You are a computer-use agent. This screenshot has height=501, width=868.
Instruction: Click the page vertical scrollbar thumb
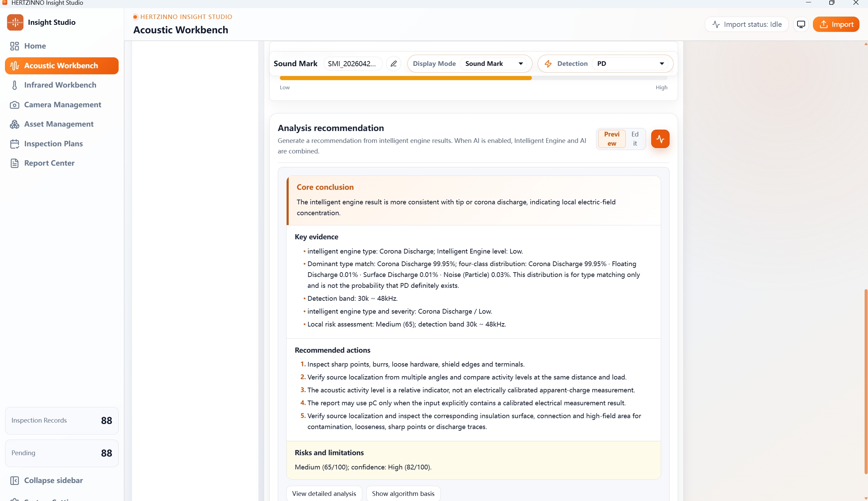point(866,382)
